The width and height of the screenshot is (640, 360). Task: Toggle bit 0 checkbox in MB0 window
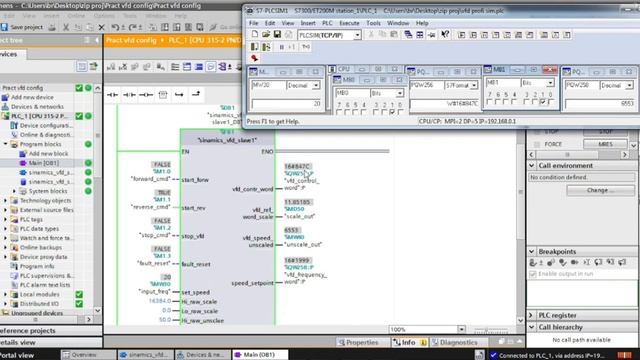click(x=400, y=112)
